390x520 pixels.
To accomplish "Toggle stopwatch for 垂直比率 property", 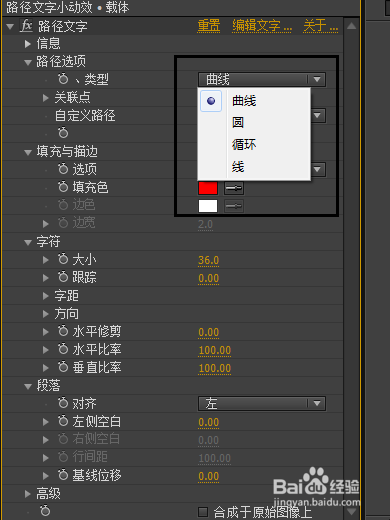I will (x=63, y=367).
